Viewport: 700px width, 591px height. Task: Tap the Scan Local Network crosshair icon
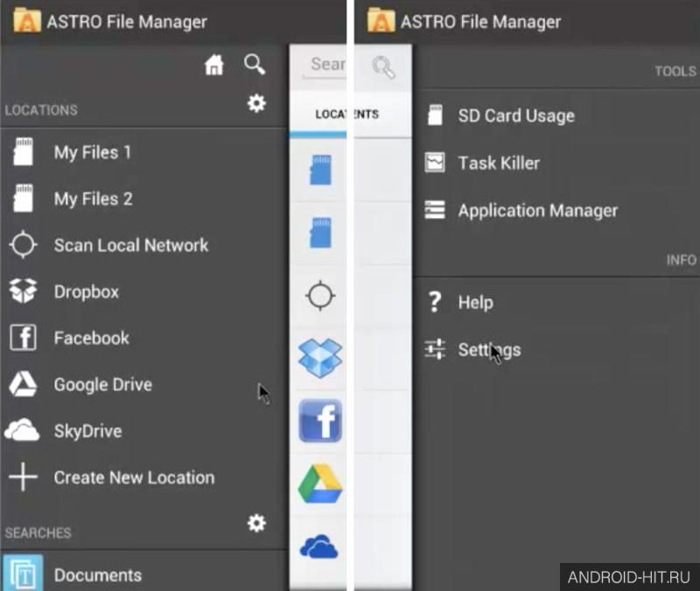click(x=24, y=245)
